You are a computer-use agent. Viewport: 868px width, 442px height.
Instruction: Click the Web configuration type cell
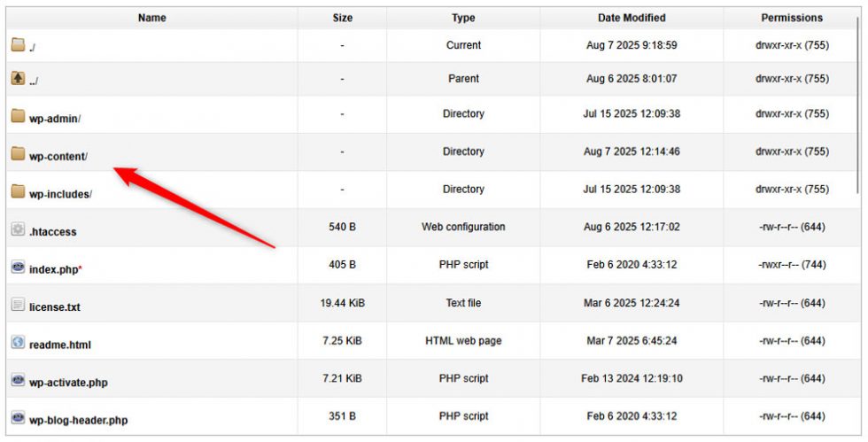[463, 227]
